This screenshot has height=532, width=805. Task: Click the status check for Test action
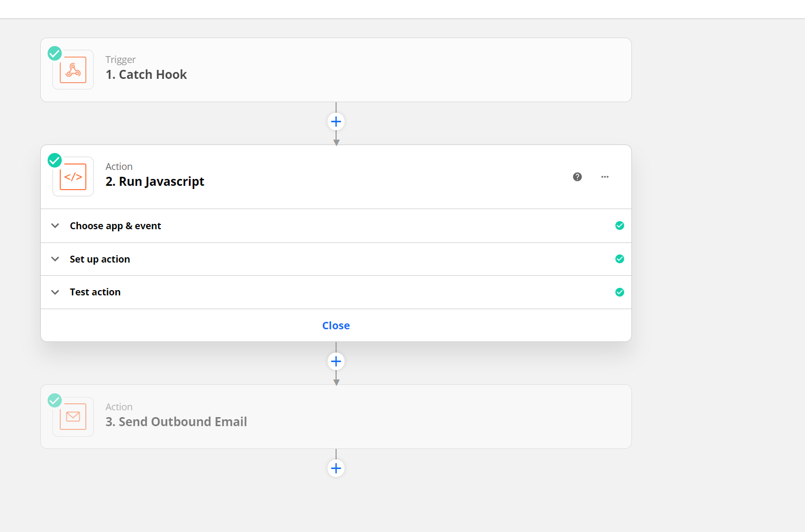(620, 292)
